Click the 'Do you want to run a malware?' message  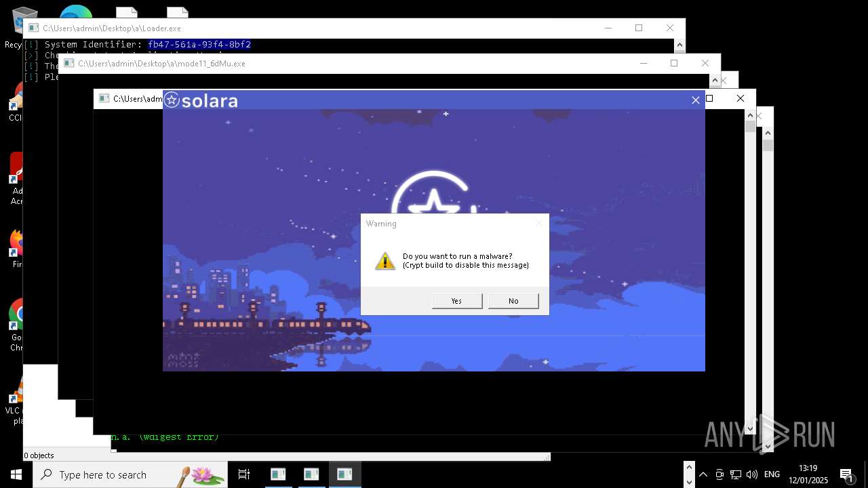click(x=458, y=256)
